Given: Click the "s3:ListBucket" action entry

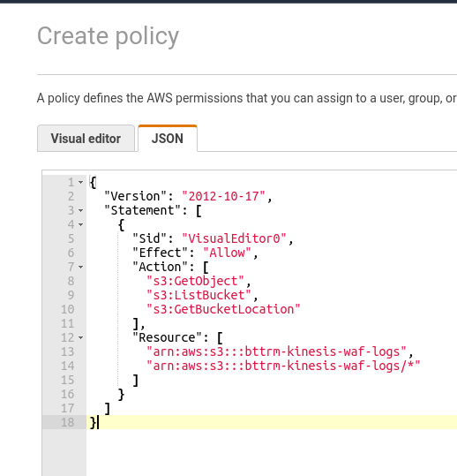Looking at the screenshot, I should coord(199,295).
